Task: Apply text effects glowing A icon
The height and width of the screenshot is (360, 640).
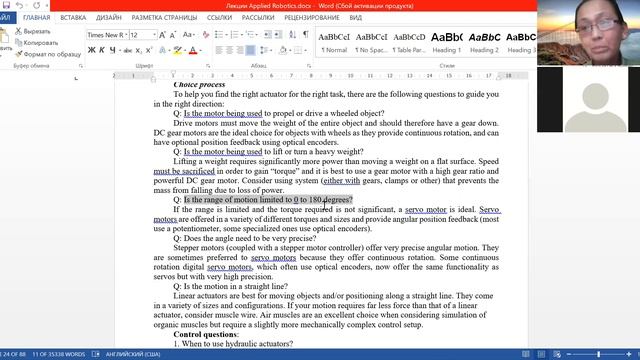Action: 162,50
